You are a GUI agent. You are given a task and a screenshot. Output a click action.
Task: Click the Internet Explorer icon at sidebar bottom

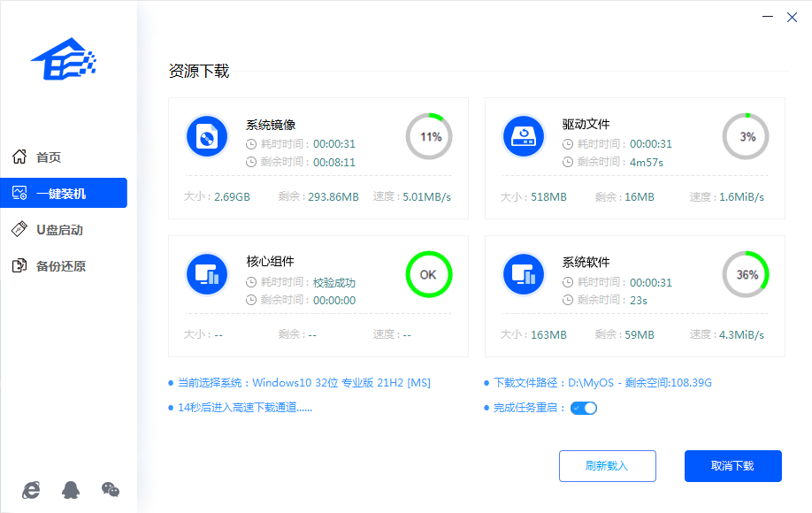31,490
